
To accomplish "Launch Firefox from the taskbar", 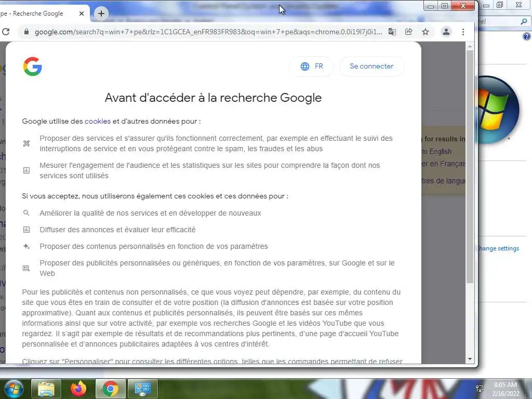I will pyautogui.click(x=78, y=389).
